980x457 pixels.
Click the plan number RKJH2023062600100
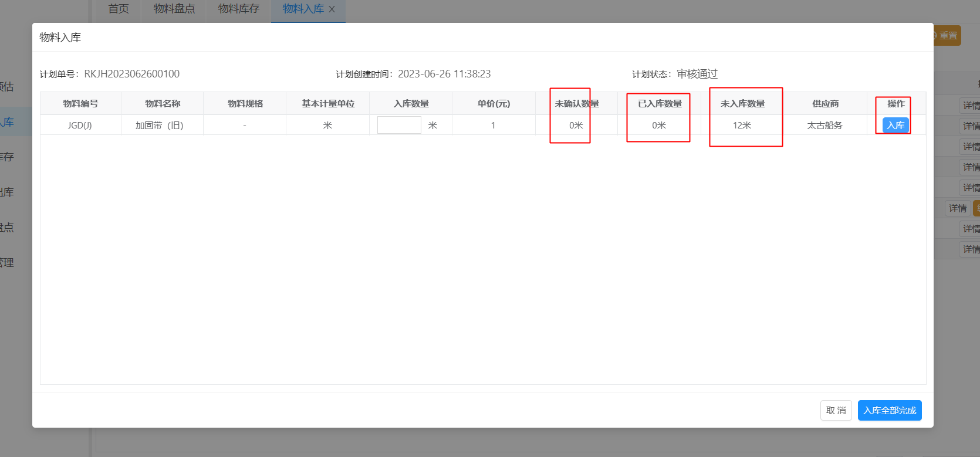tap(131, 74)
